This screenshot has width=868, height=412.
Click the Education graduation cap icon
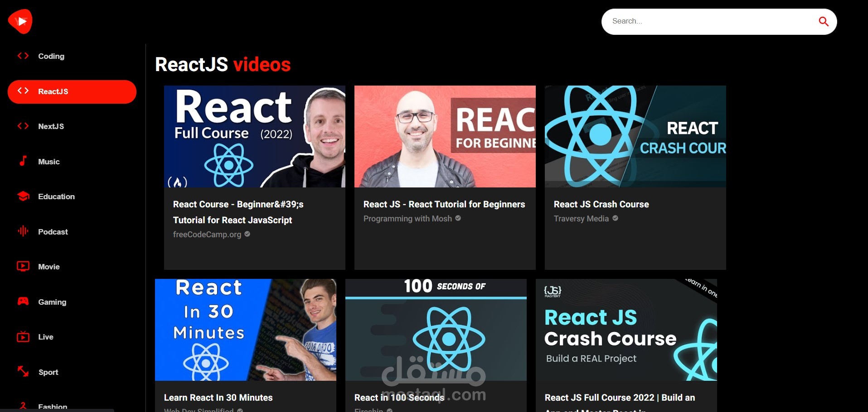[23, 196]
